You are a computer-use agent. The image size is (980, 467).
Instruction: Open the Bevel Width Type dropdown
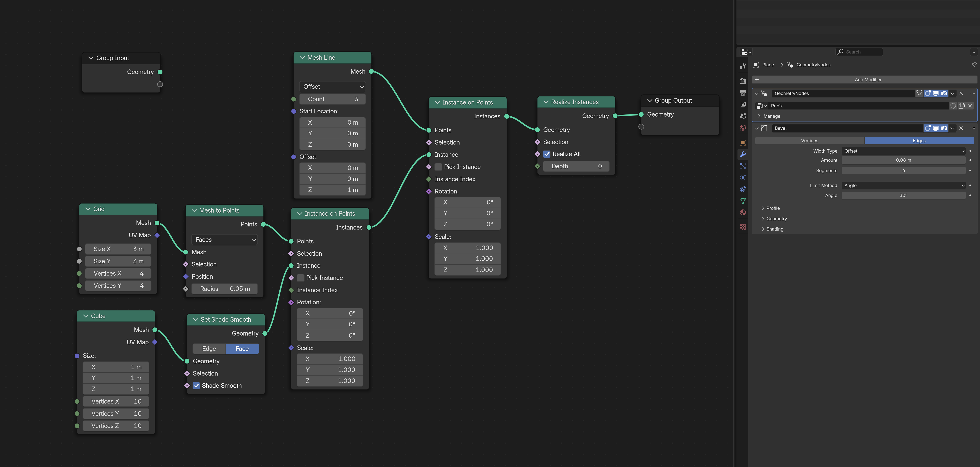click(903, 151)
